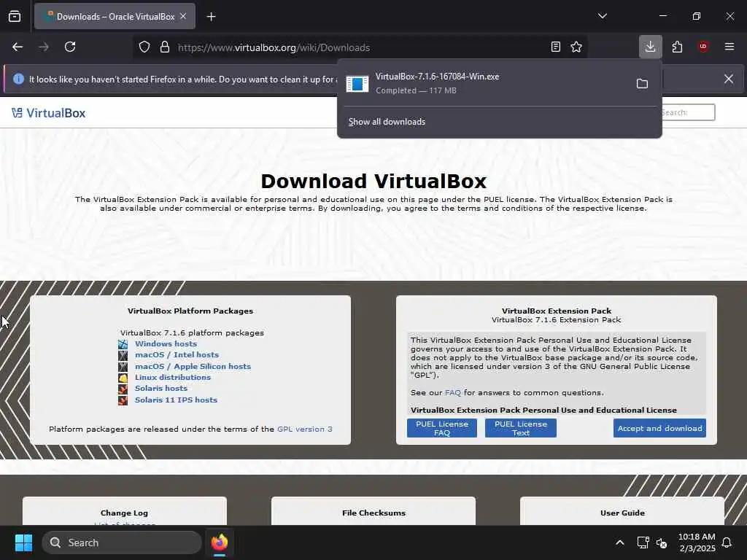Click the info icon in notification bar
The width and height of the screenshot is (747, 560).
(18, 79)
